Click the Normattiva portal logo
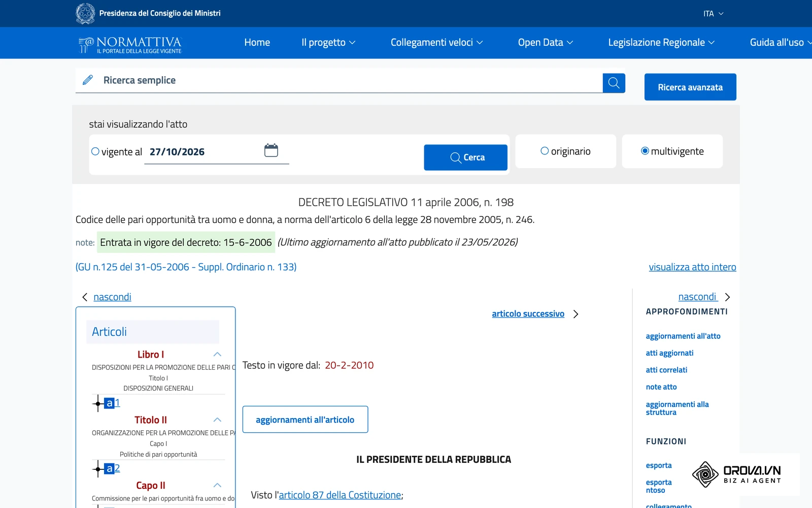This screenshot has height=508, width=812. [130, 44]
